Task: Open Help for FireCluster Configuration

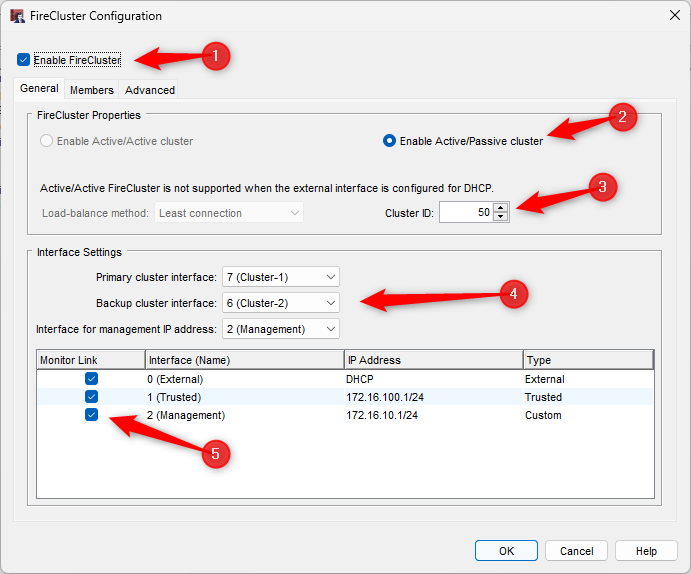Action: 646,551
